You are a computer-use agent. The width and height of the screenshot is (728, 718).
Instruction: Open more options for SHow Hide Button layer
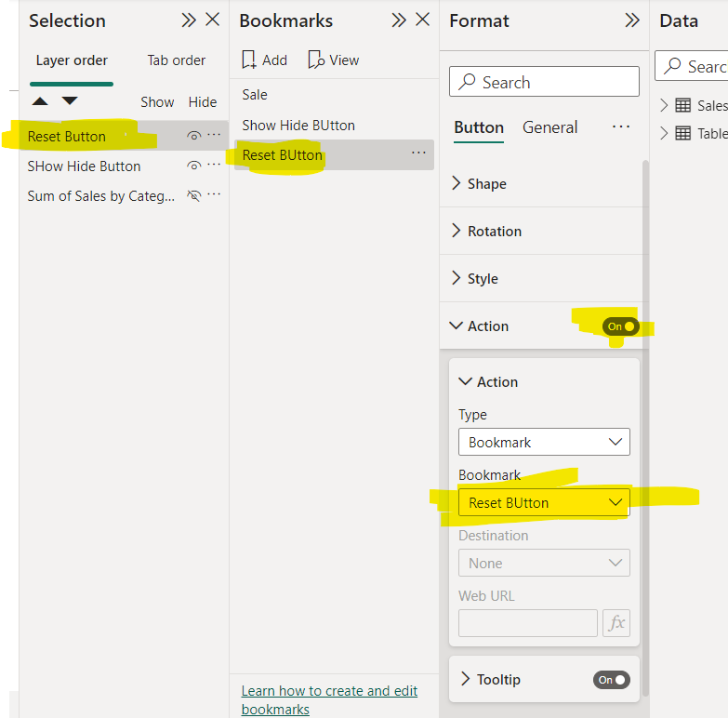tap(214, 165)
